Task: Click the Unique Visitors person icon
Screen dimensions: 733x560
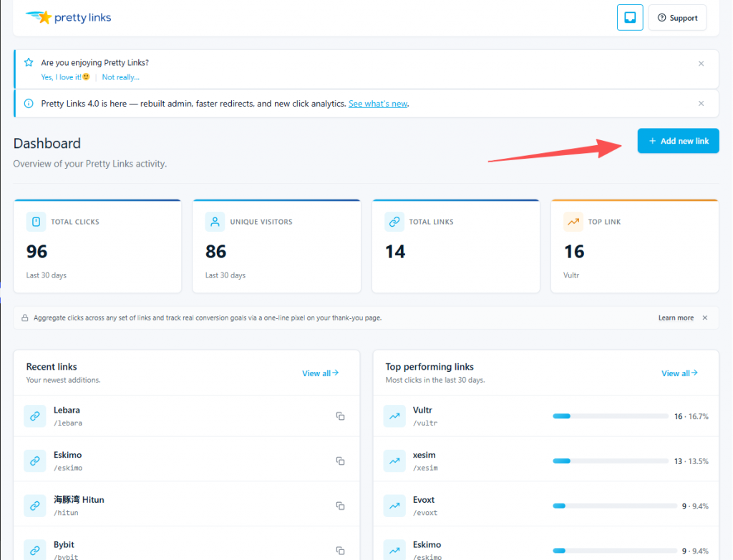Action: coord(215,222)
